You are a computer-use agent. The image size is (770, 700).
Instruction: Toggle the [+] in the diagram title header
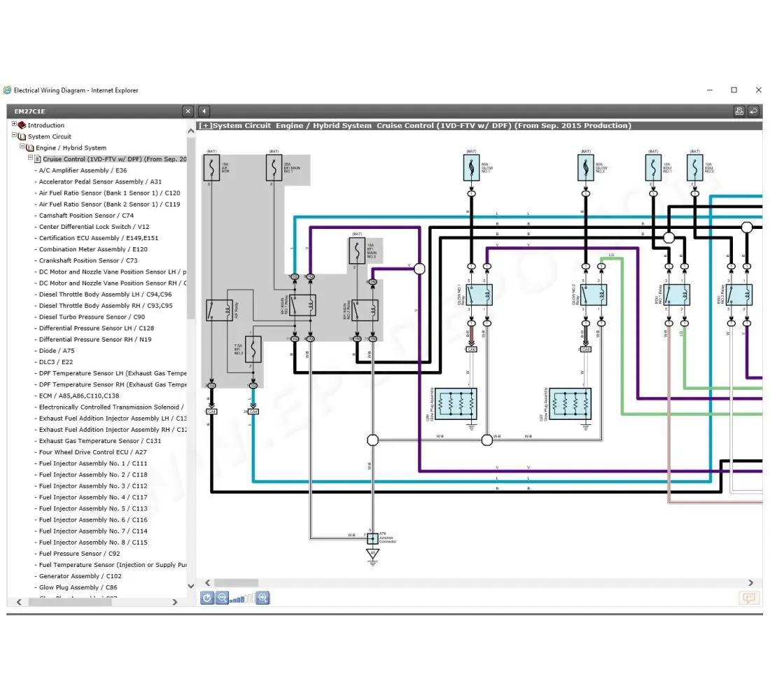coord(205,126)
